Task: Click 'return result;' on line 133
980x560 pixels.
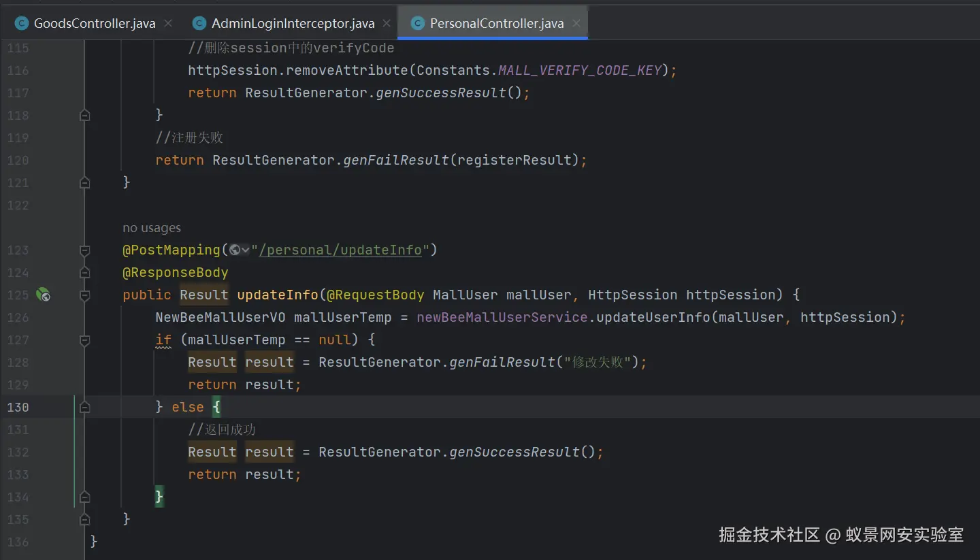Action: tap(244, 474)
